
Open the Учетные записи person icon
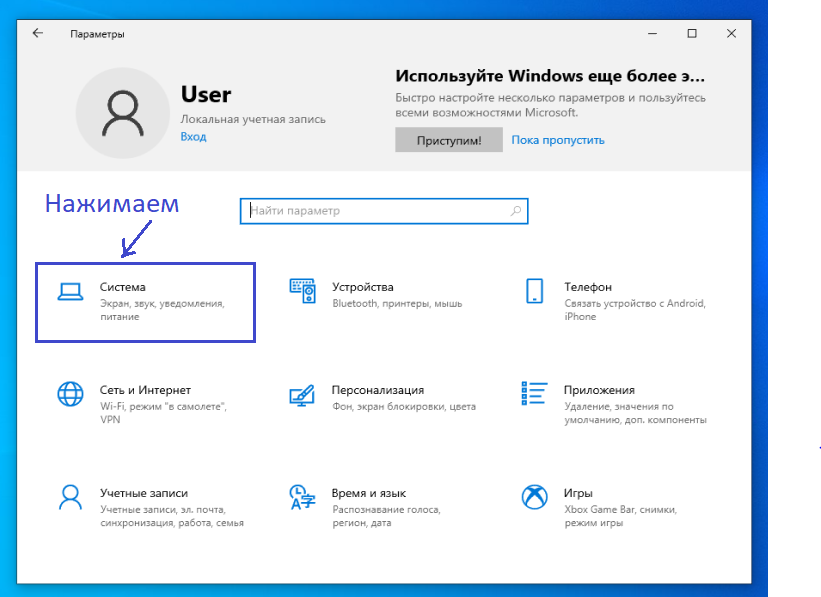70,498
